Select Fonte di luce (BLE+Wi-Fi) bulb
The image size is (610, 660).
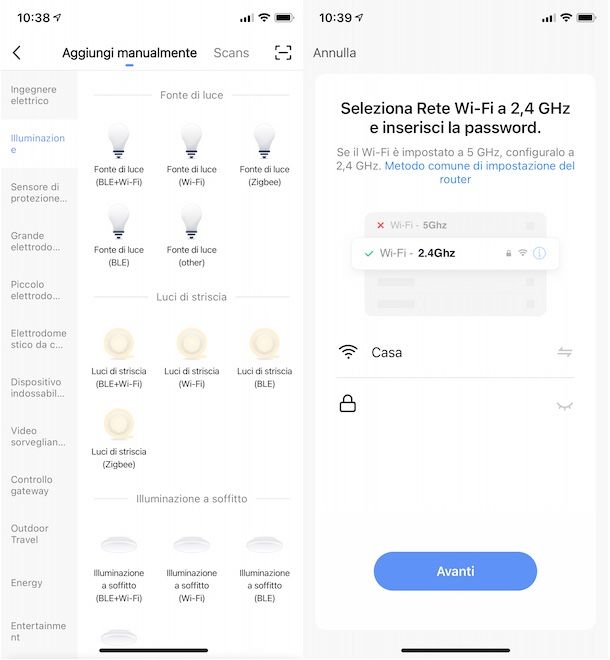[119, 141]
